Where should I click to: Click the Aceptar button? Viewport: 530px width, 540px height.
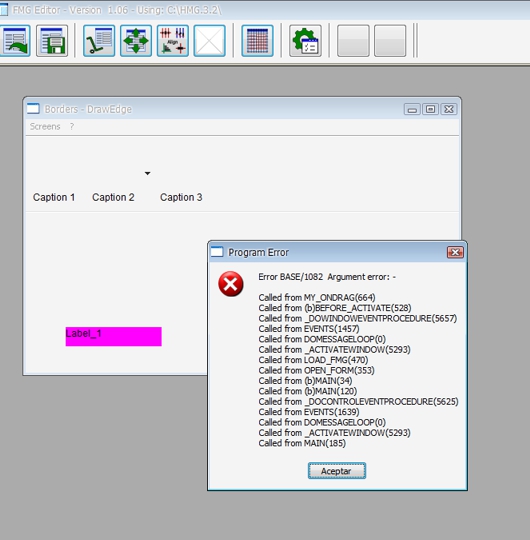[x=337, y=471]
